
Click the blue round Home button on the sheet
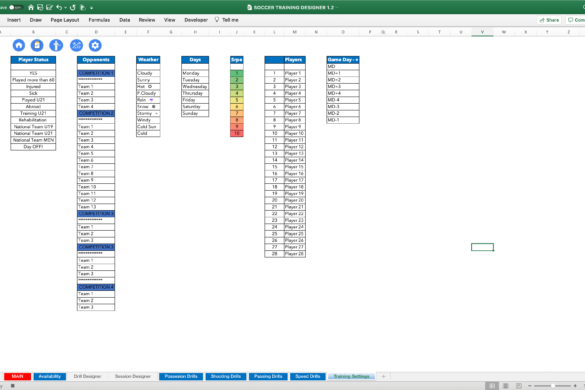19,45
